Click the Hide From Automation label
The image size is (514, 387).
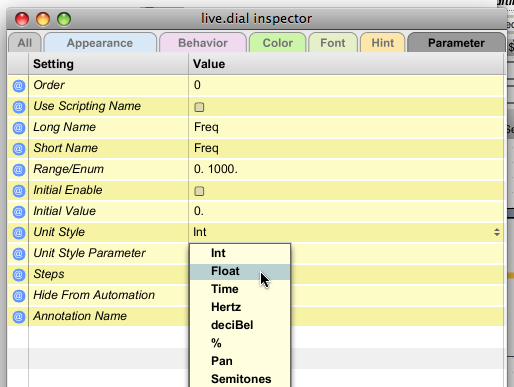(x=94, y=295)
